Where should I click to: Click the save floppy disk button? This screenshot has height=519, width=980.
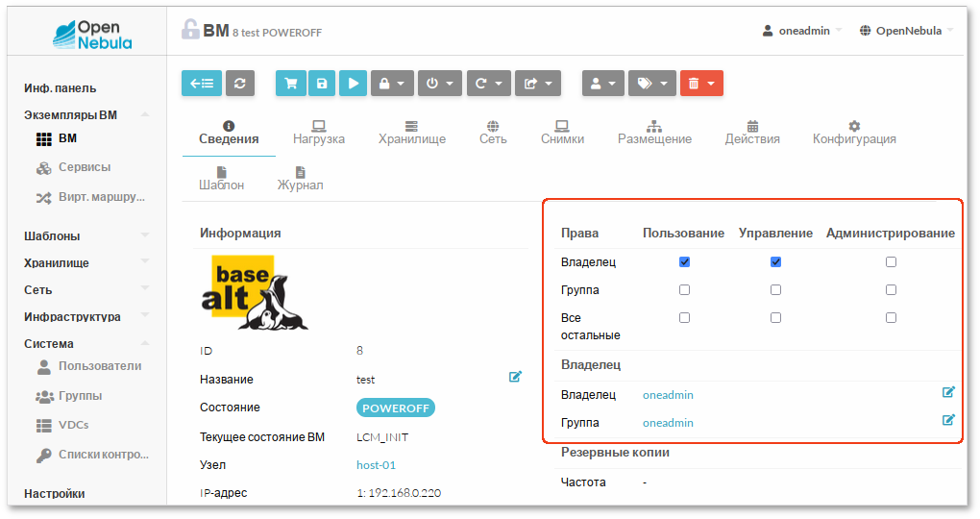coord(322,84)
